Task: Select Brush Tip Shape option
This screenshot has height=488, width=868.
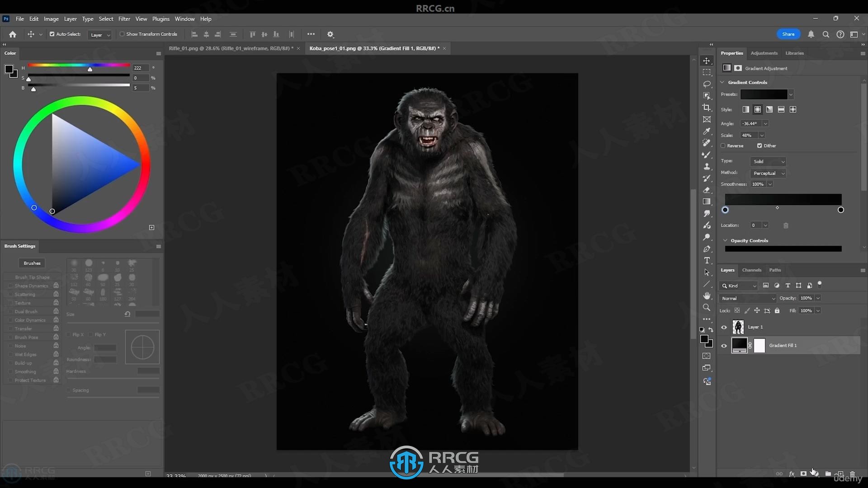Action: (x=32, y=277)
